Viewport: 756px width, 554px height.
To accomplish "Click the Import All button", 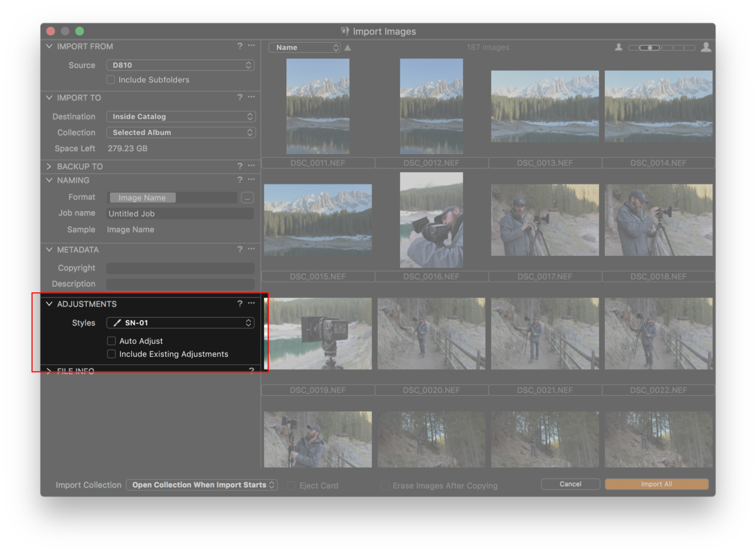I will pos(656,484).
